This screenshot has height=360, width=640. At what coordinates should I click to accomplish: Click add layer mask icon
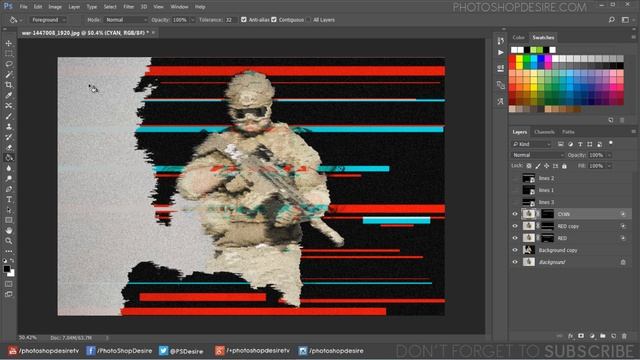pyautogui.click(x=581, y=336)
